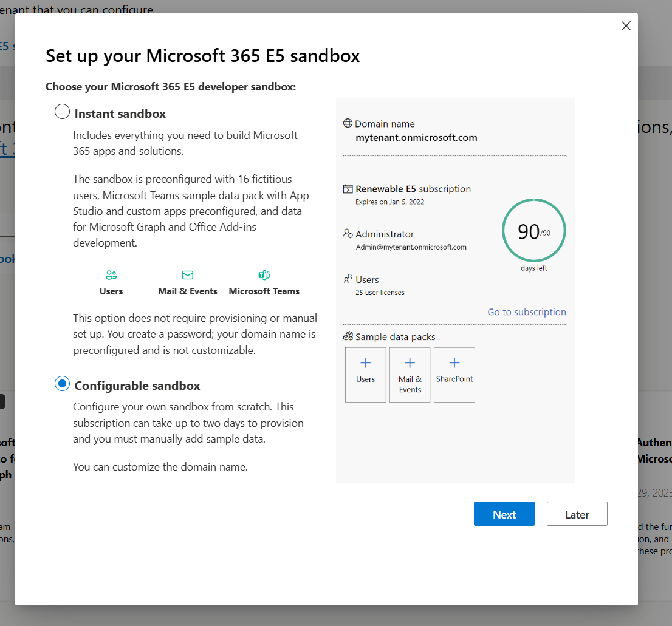Click the Administrator person icon
This screenshot has width=672, height=626.
pos(348,234)
